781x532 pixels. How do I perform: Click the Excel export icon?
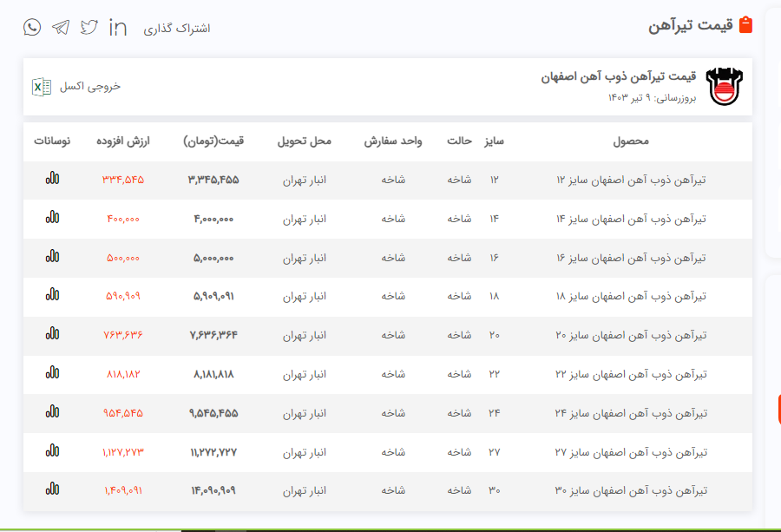click(x=41, y=86)
